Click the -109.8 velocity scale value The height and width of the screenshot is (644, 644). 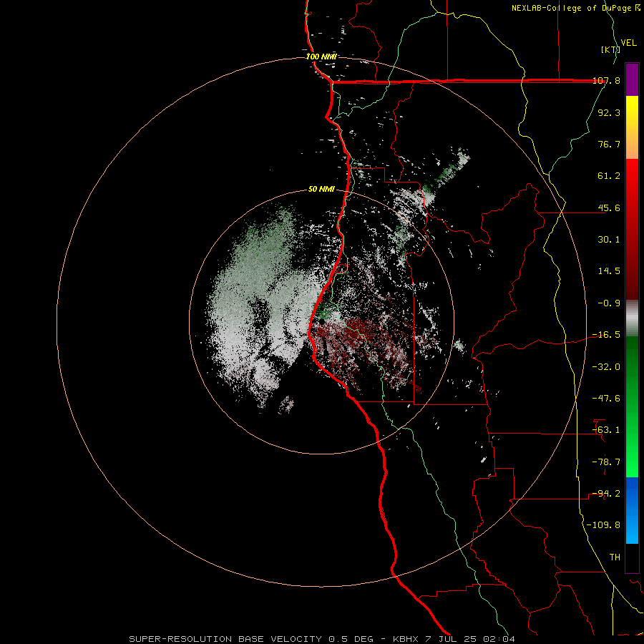tap(603, 525)
